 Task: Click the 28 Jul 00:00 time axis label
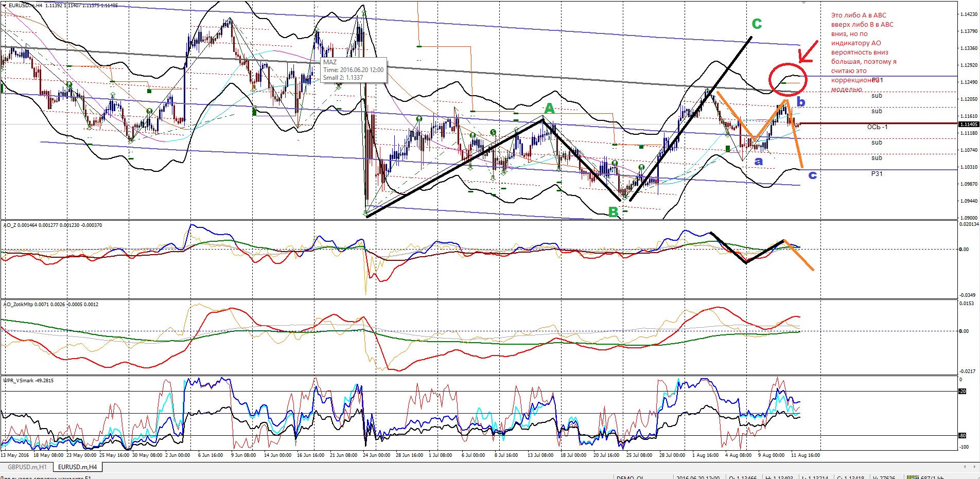click(x=672, y=455)
